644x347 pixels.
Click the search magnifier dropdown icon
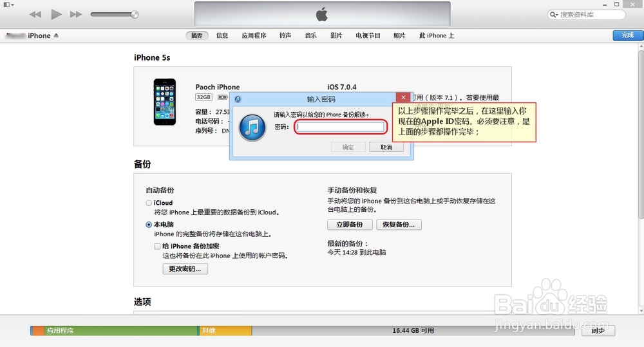[x=554, y=14]
